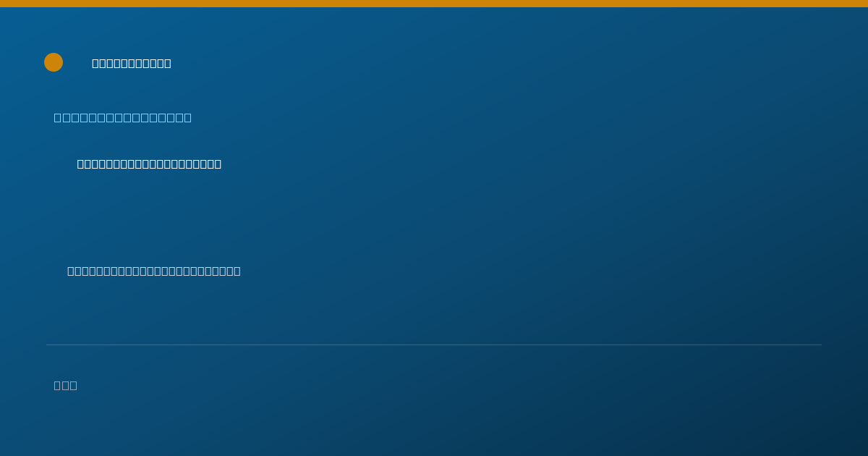Click the orange bar at the top

[x=434, y=4]
